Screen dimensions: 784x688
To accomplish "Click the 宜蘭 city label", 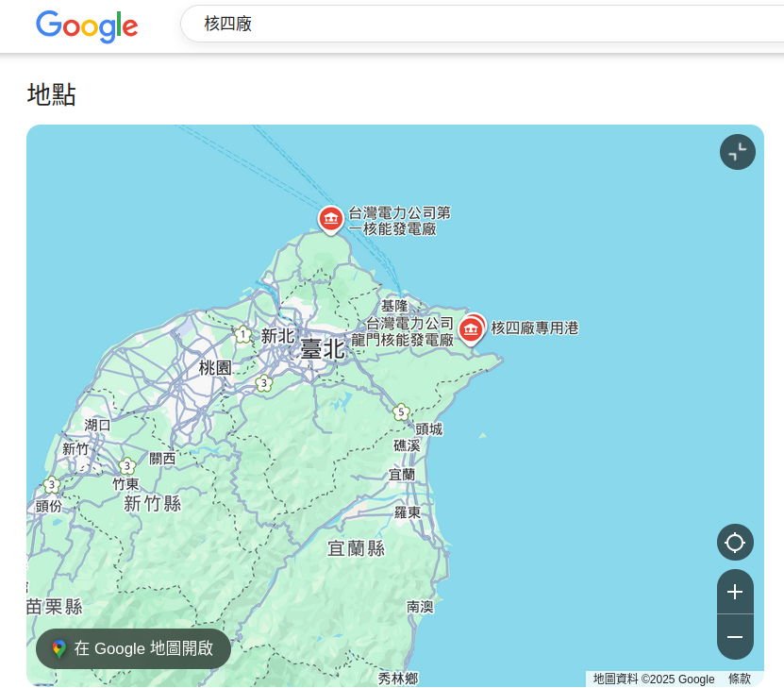I will click(402, 475).
